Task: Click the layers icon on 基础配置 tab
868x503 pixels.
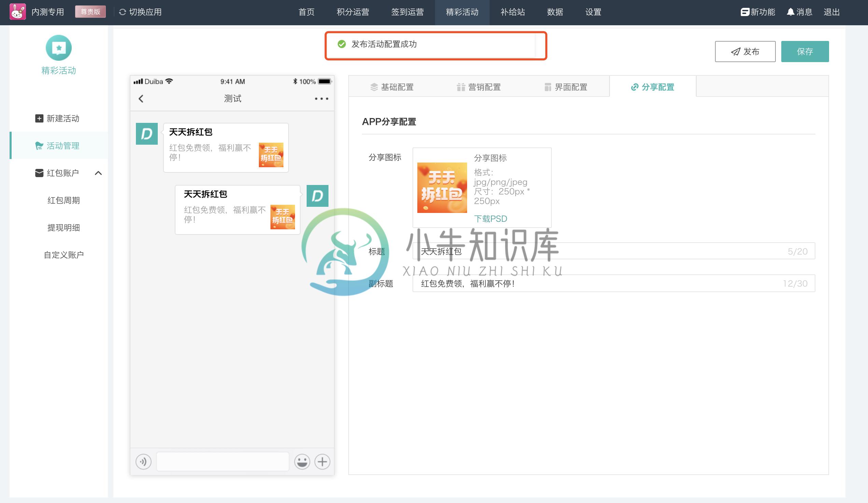Action: [374, 87]
